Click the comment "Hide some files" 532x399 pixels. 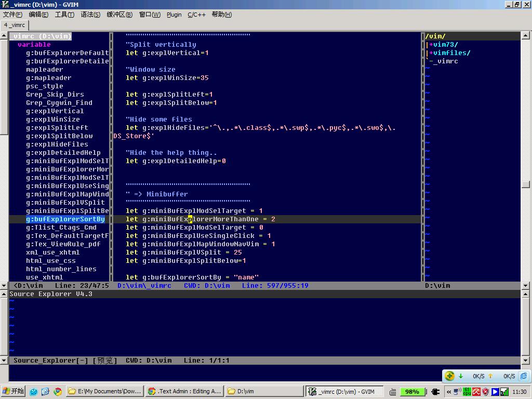159,119
